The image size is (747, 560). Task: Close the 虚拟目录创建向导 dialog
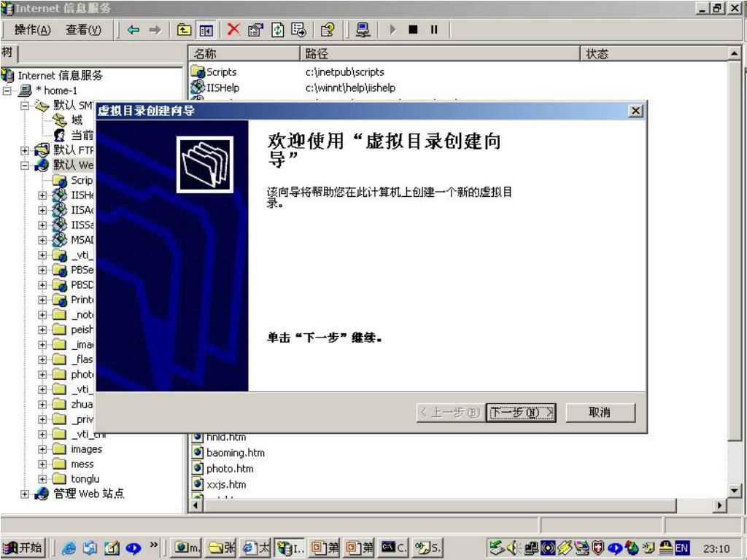[635, 111]
